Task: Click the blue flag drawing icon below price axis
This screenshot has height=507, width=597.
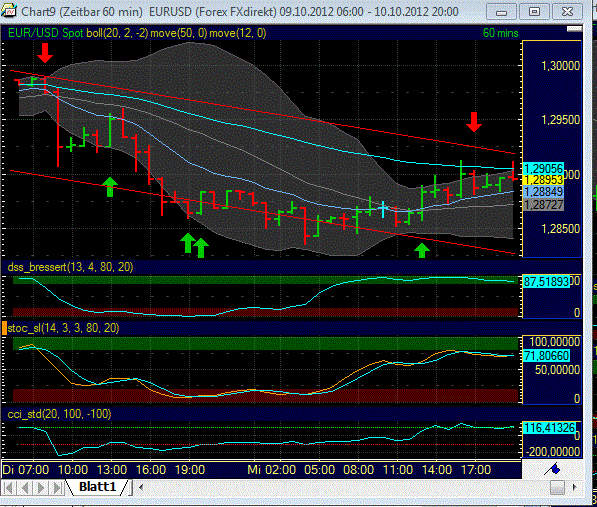Action: 552,469
